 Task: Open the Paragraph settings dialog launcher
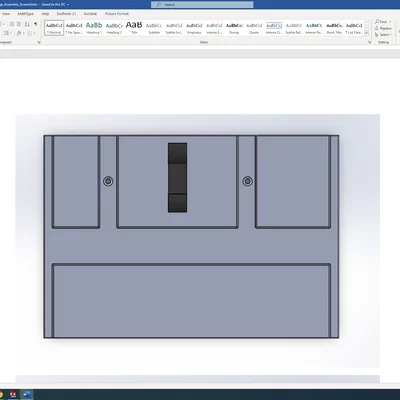point(39,42)
